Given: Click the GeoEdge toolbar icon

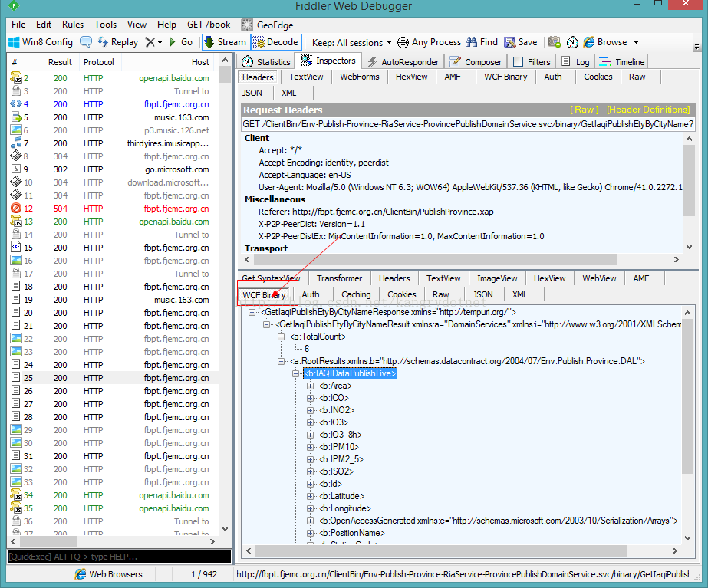Looking at the screenshot, I should coord(246,25).
